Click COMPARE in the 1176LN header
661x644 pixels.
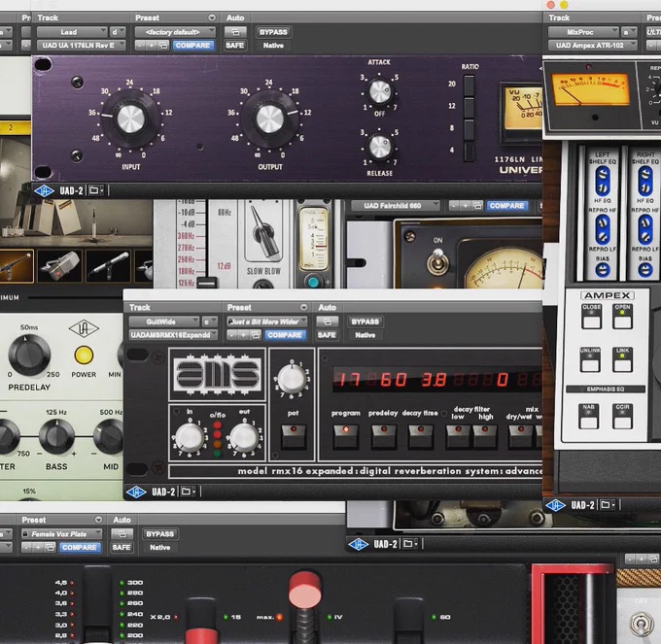point(192,46)
